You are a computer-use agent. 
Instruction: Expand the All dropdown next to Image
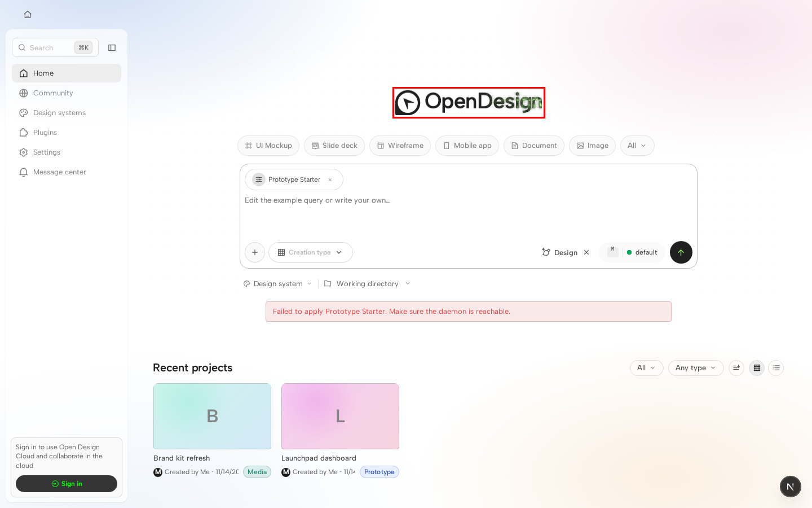[637, 146]
